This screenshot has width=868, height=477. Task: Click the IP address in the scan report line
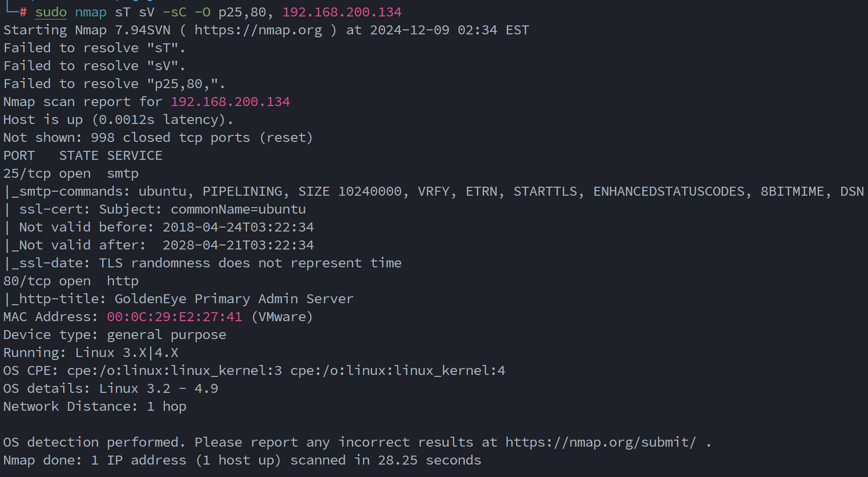pyautogui.click(x=230, y=102)
